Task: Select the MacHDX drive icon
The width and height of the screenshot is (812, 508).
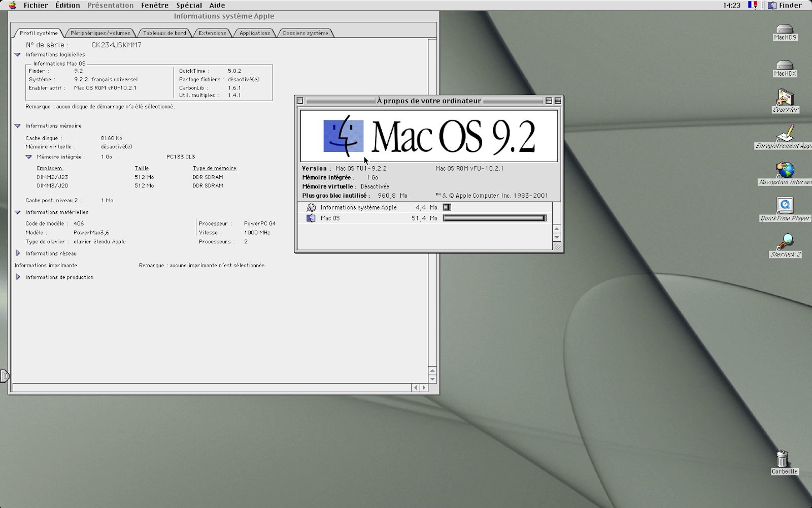Action: tap(785, 65)
